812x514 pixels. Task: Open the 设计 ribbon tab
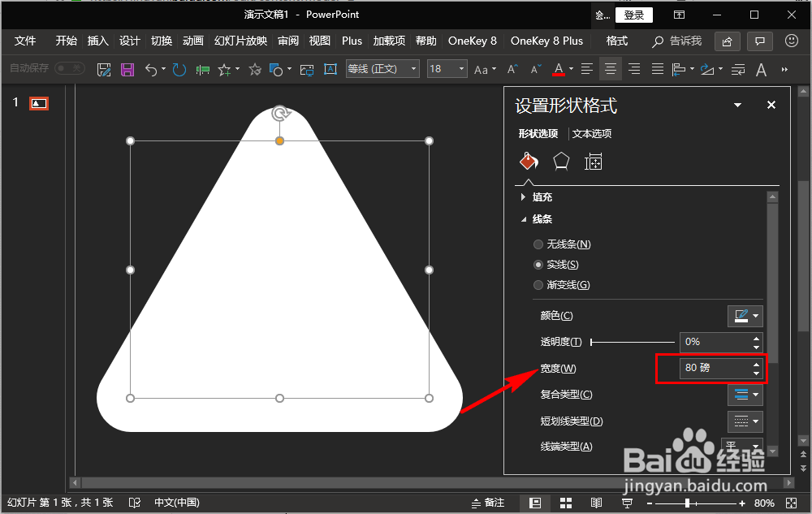point(129,41)
